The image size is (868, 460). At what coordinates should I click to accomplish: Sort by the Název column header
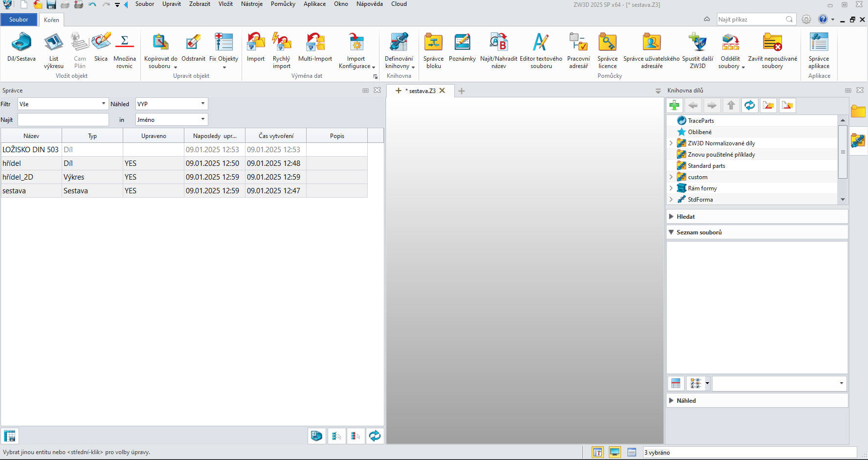[31, 136]
